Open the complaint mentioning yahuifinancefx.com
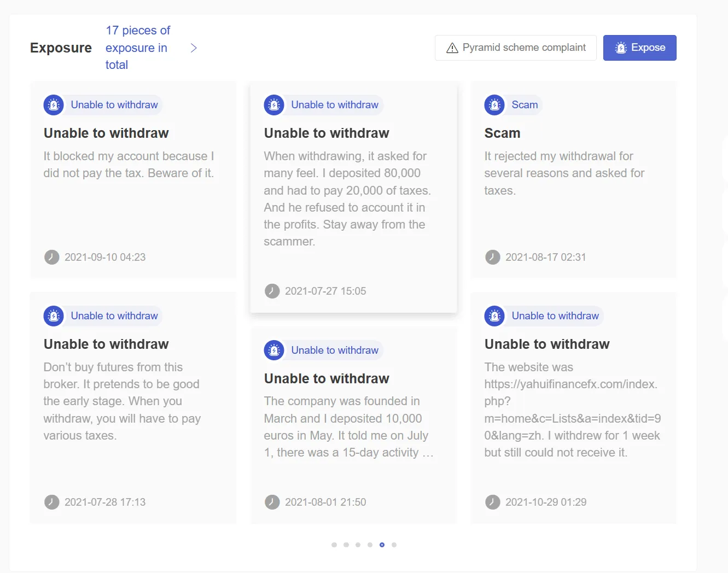The height and width of the screenshot is (573, 728). click(x=573, y=410)
